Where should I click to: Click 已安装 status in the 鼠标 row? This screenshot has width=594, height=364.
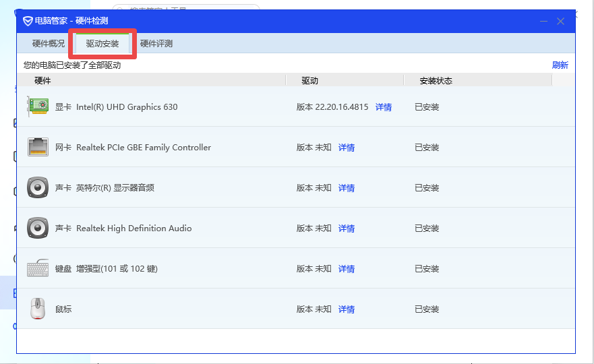pyautogui.click(x=427, y=309)
